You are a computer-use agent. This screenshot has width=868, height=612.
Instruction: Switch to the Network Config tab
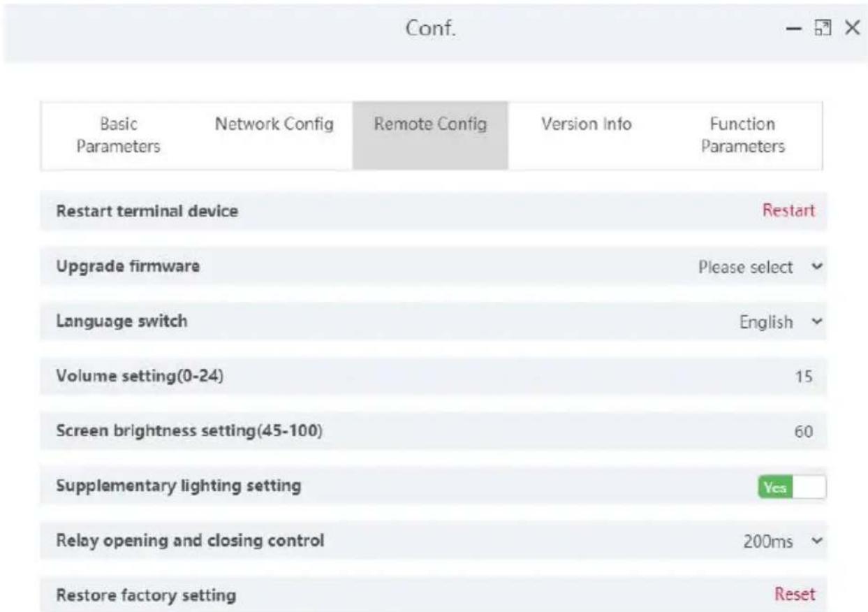click(x=274, y=136)
